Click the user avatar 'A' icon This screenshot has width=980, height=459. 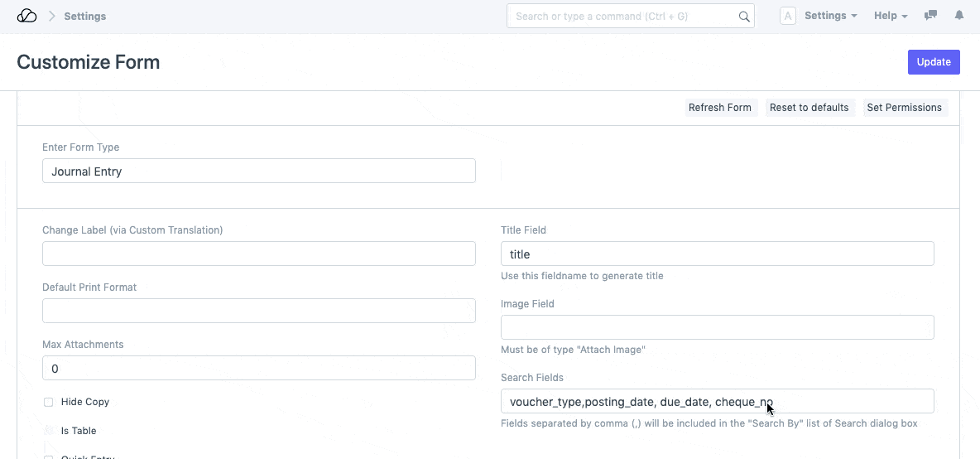pyautogui.click(x=788, y=16)
